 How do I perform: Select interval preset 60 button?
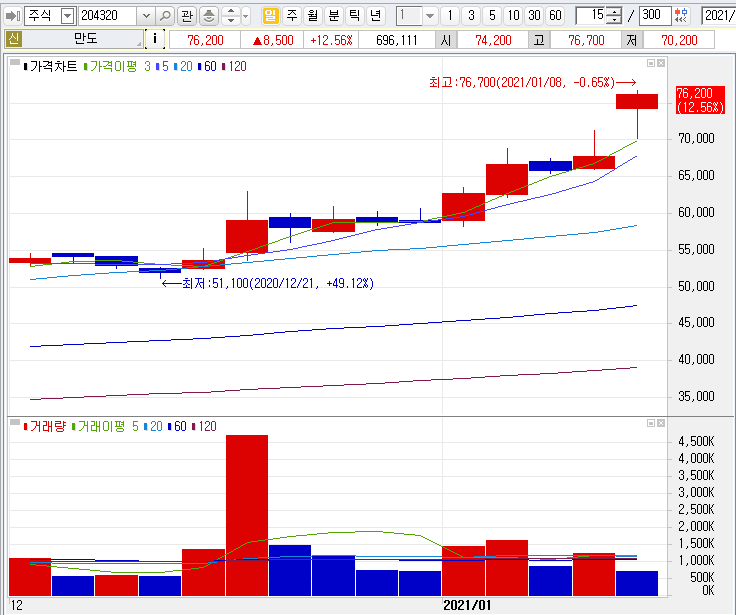(555, 16)
